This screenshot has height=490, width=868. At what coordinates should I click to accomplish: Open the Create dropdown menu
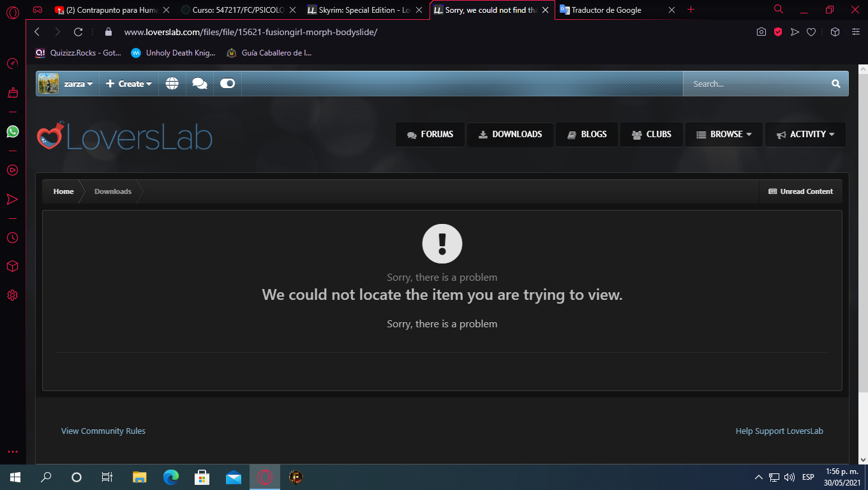point(128,84)
